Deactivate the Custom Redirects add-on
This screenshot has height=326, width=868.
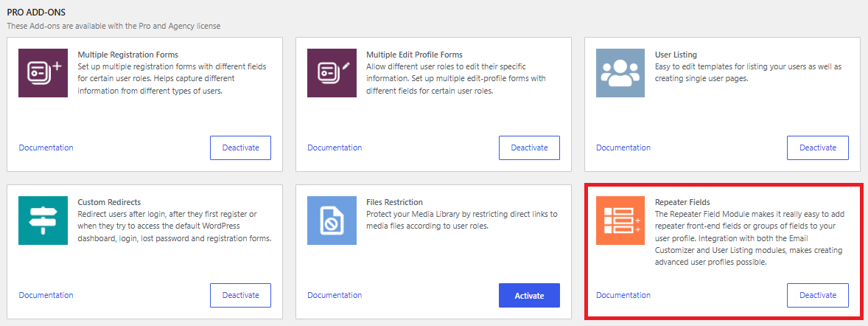click(241, 295)
